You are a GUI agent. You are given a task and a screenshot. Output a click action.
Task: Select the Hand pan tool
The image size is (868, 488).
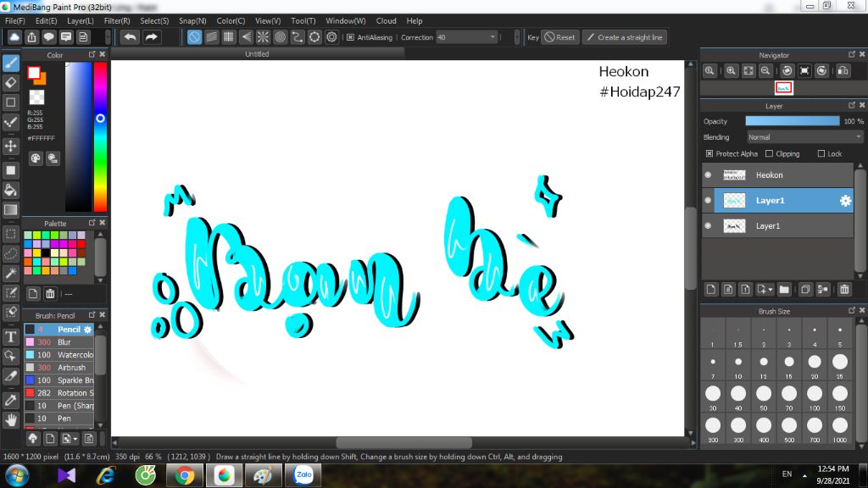(10, 420)
